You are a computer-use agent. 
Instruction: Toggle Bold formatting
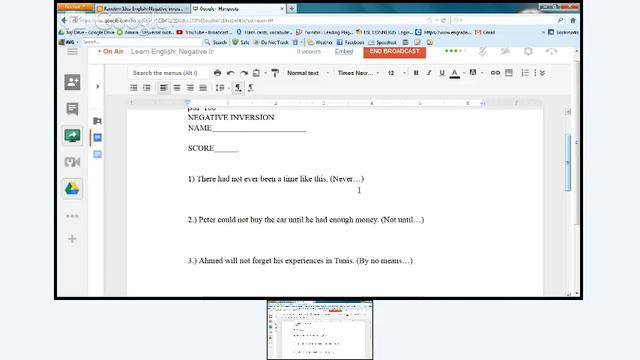tap(416, 73)
